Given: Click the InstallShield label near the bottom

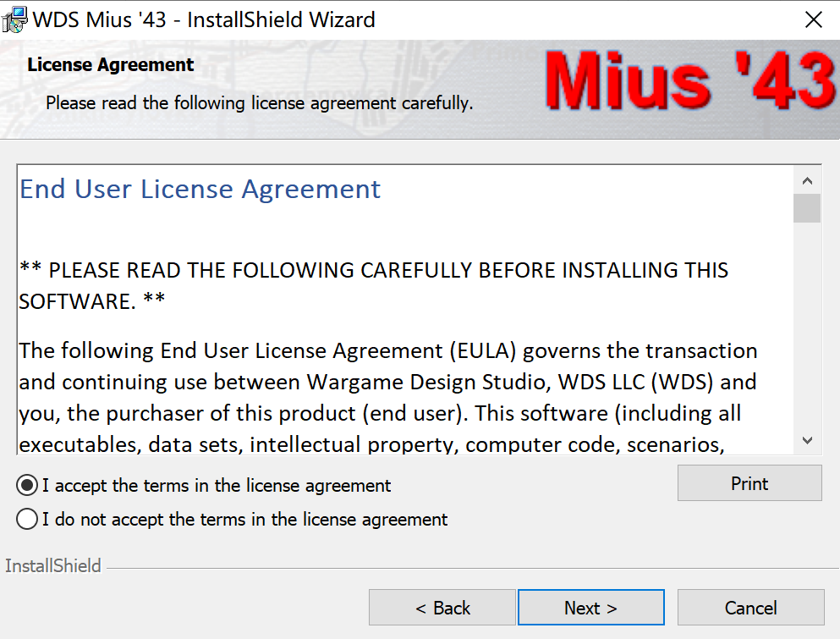Looking at the screenshot, I should [53, 565].
